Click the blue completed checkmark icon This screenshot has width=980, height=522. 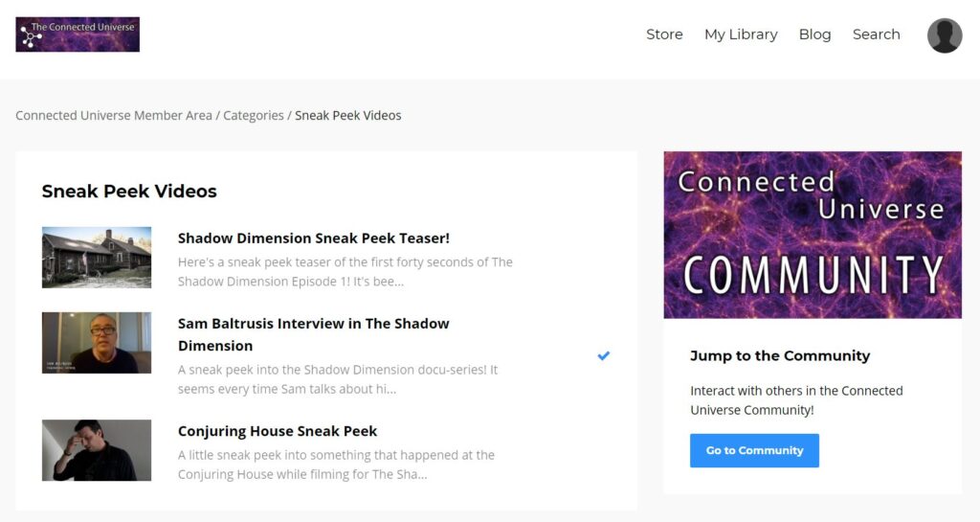pos(603,355)
